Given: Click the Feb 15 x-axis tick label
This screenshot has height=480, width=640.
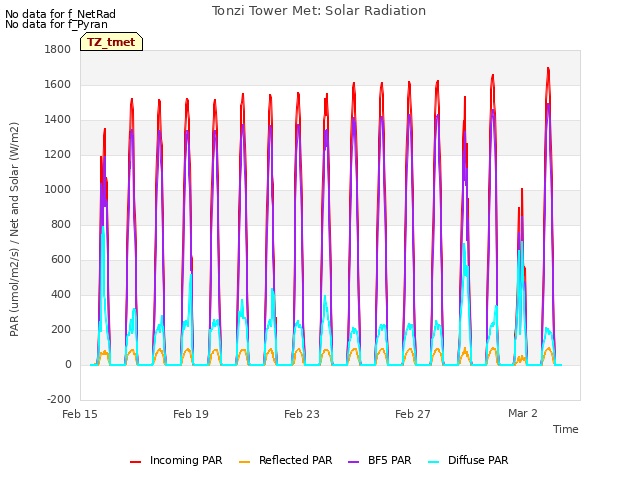Looking at the screenshot, I should (x=80, y=414).
